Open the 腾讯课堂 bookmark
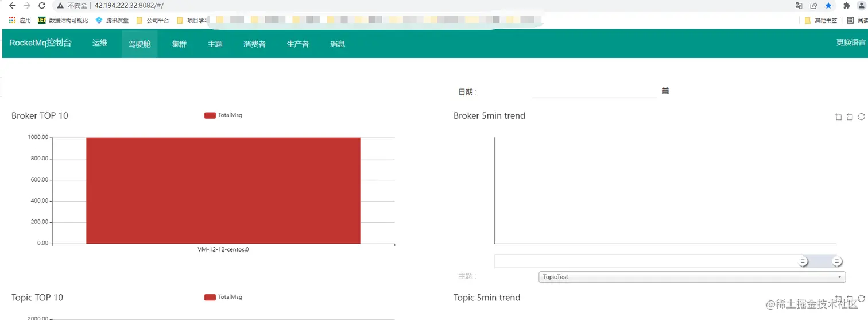Image resolution: width=868 pixels, height=320 pixels. point(112,20)
